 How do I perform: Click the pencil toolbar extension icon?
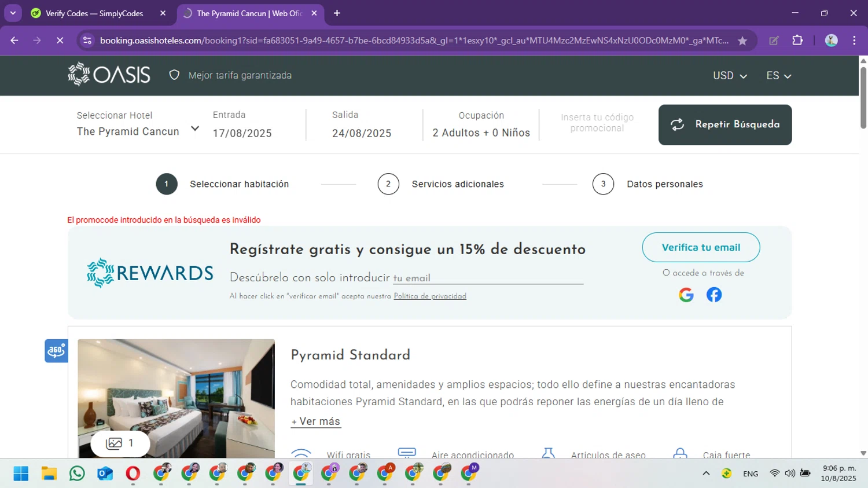tap(774, 41)
